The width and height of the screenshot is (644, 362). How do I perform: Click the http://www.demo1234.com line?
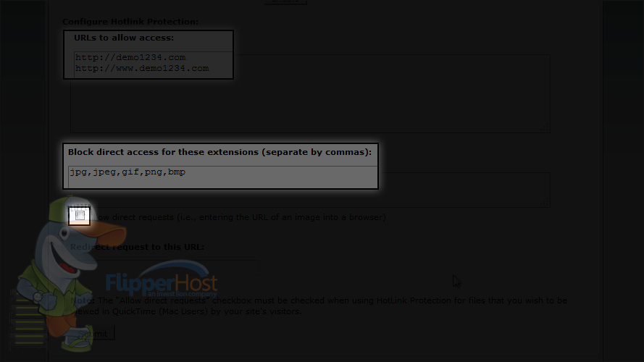click(142, 68)
